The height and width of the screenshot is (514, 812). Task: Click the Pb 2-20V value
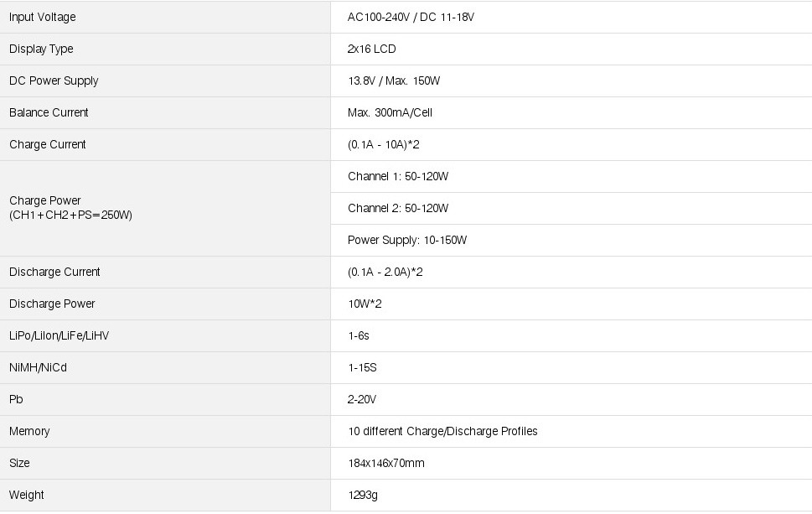362,399
